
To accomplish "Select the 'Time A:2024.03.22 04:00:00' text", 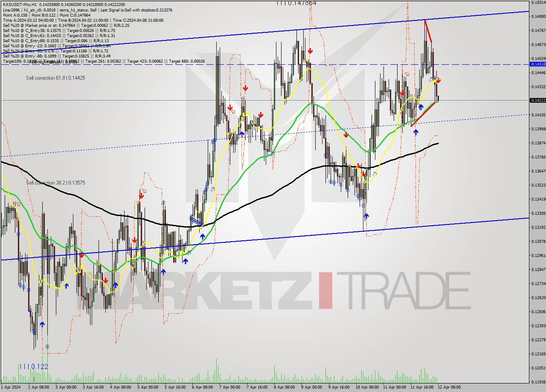I will 28,20.
